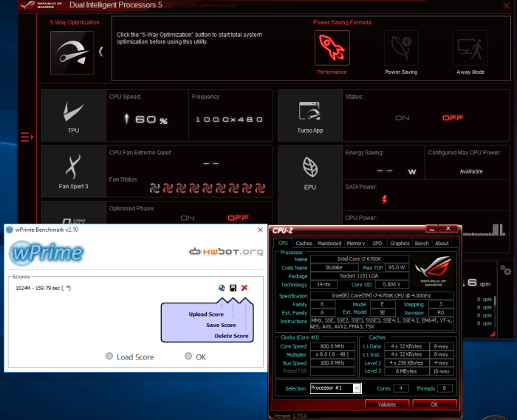Click the Intel Core i7 6700K name field

point(360,259)
